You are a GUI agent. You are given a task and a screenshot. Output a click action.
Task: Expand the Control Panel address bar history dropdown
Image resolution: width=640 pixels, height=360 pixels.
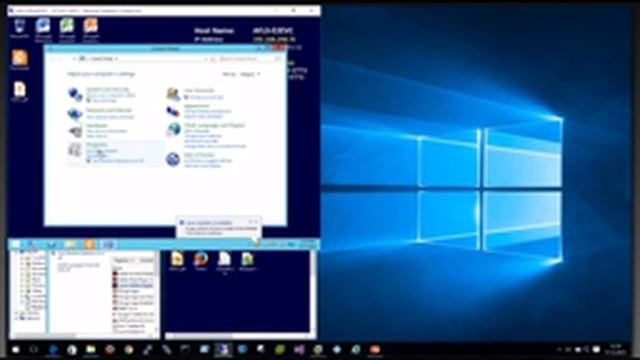tap(206, 59)
